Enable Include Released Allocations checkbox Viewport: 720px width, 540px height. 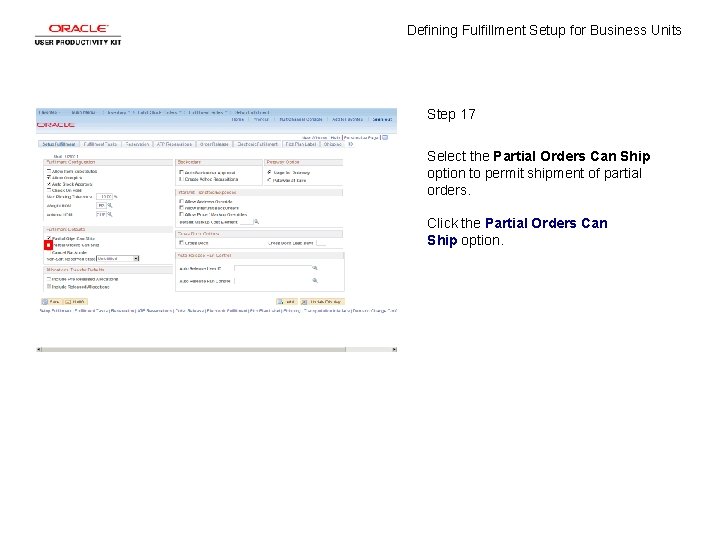pyautogui.click(x=49, y=286)
